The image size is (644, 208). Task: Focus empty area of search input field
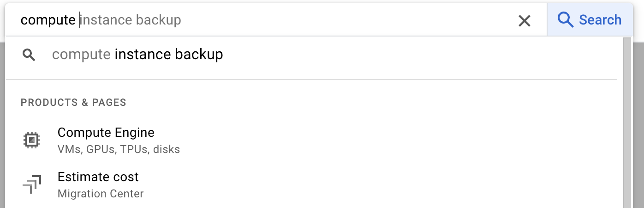tap(346, 20)
